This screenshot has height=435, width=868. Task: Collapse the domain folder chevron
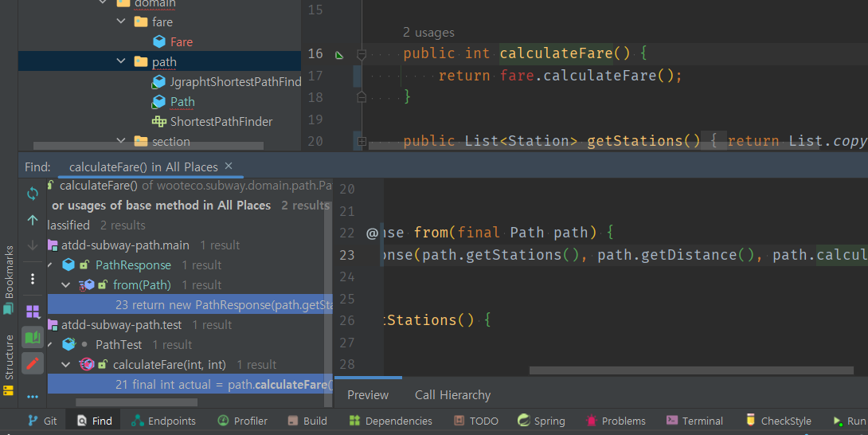[103, 2]
